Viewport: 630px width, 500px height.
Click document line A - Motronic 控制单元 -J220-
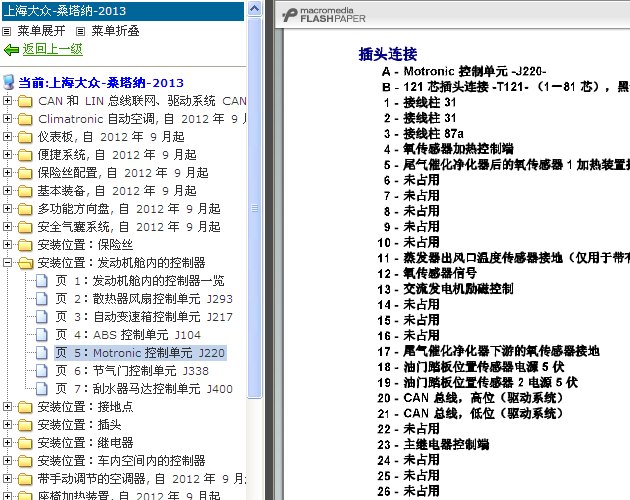tap(464, 72)
